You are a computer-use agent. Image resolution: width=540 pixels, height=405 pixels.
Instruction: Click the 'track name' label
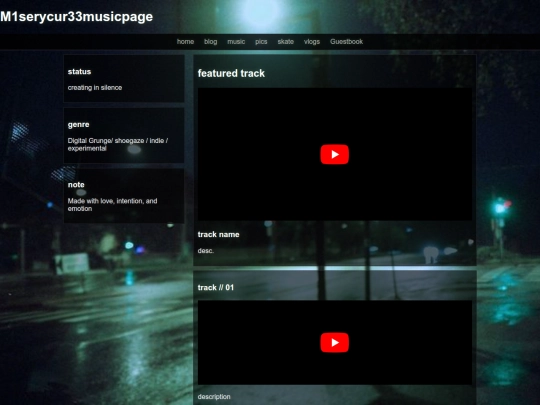[218, 235]
